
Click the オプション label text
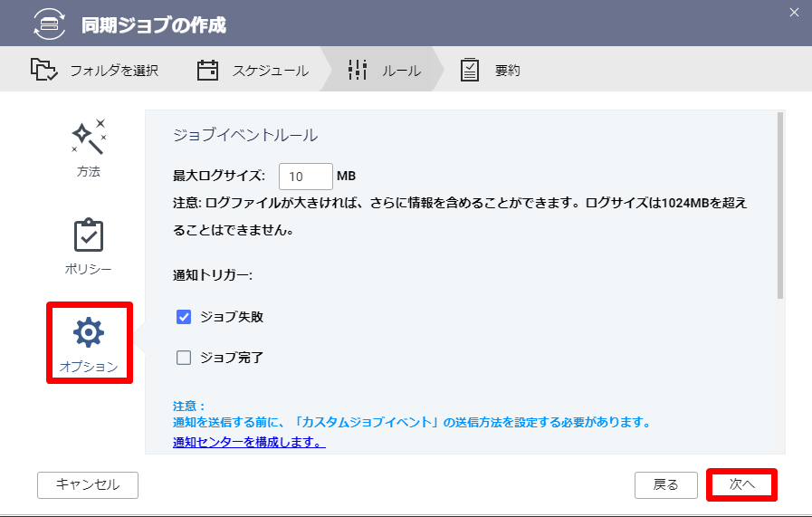[x=89, y=367]
